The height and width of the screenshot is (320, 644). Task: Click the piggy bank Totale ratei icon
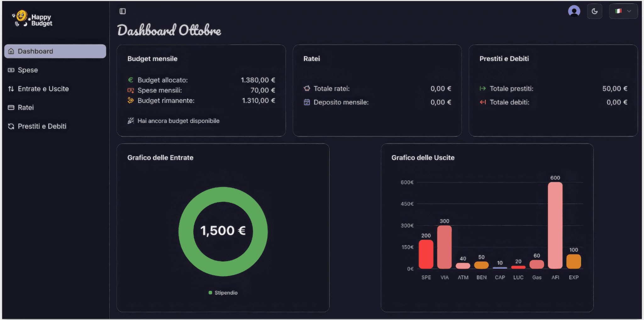point(307,89)
